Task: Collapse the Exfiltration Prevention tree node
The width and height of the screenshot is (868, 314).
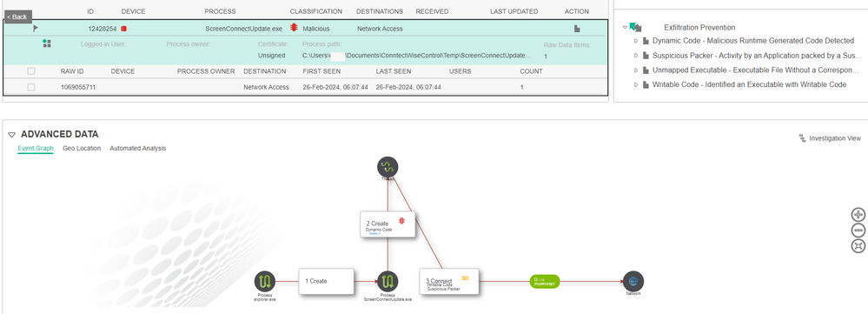Action: tap(625, 27)
